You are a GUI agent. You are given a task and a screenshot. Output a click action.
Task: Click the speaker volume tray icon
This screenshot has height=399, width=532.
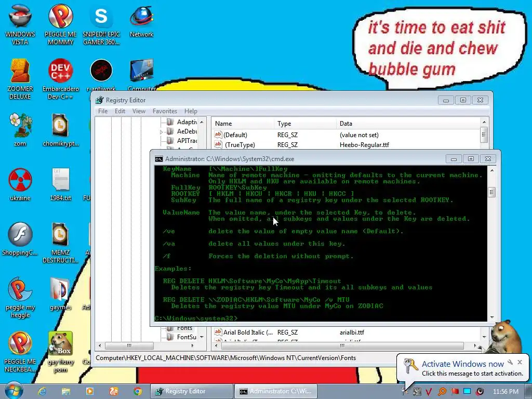tap(480, 392)
